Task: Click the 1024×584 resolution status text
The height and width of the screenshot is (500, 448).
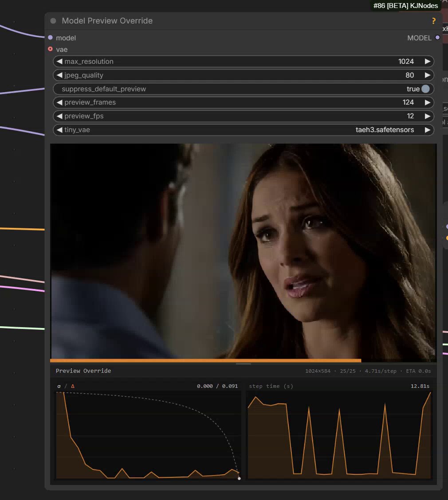Action: pos(318,371)
